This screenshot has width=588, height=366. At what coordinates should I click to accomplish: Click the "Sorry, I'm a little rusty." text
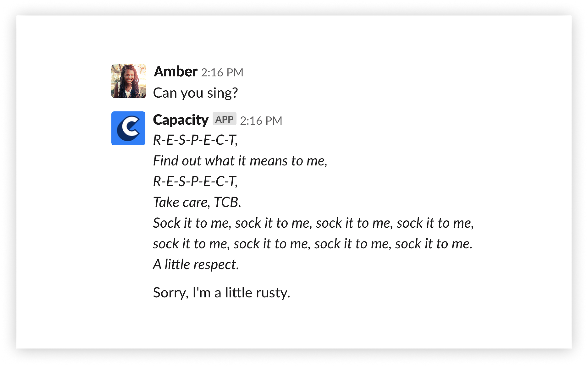[x=222, y=293]
